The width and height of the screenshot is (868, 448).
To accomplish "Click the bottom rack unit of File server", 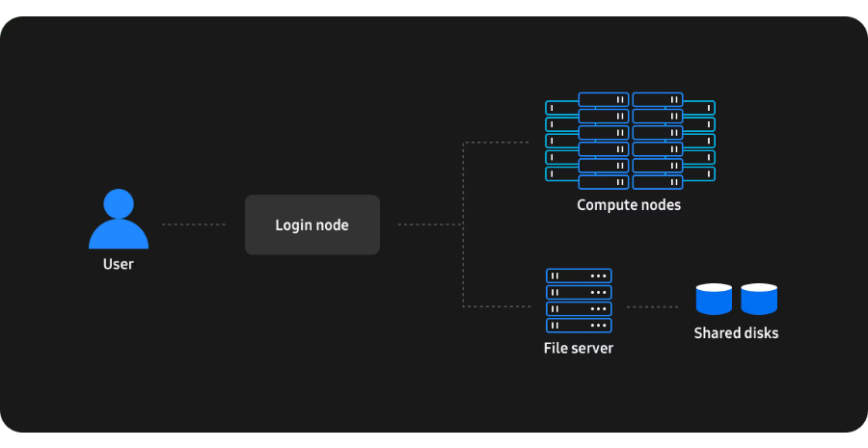I will click(x=579, y=326).
